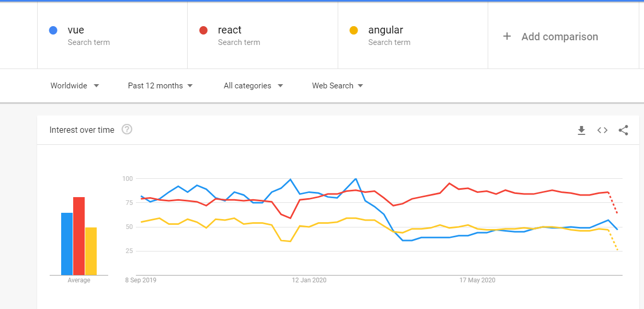Expand the Worldwide region dropdown

[75, 86]
